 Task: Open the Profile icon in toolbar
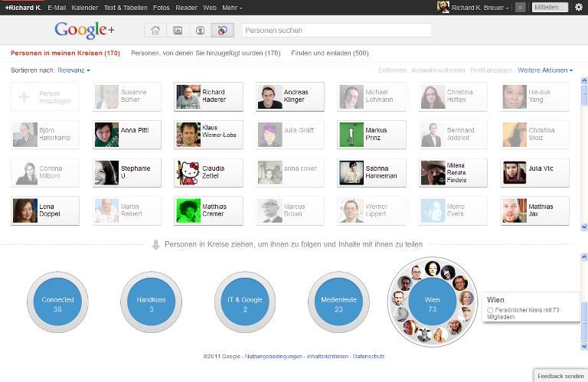[x=200, y=31]
